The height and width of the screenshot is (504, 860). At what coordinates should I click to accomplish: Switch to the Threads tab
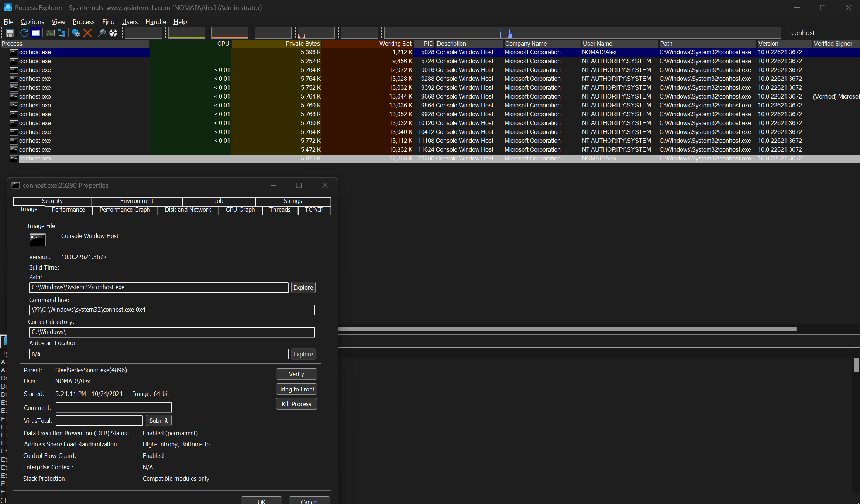(x=280, y=210)
